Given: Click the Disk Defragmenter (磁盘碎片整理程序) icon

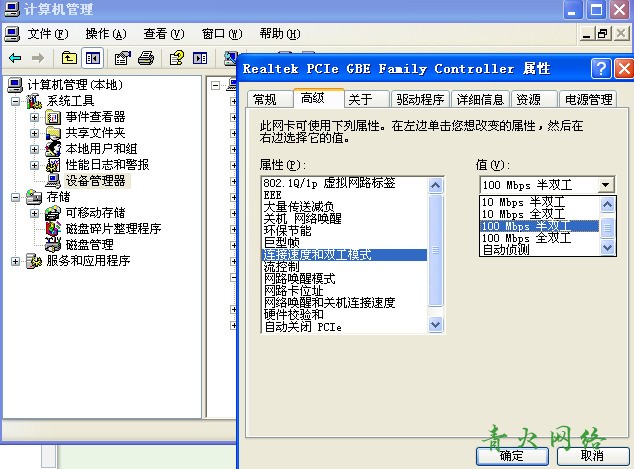Looking at the screenshot, I should (53, 229).
